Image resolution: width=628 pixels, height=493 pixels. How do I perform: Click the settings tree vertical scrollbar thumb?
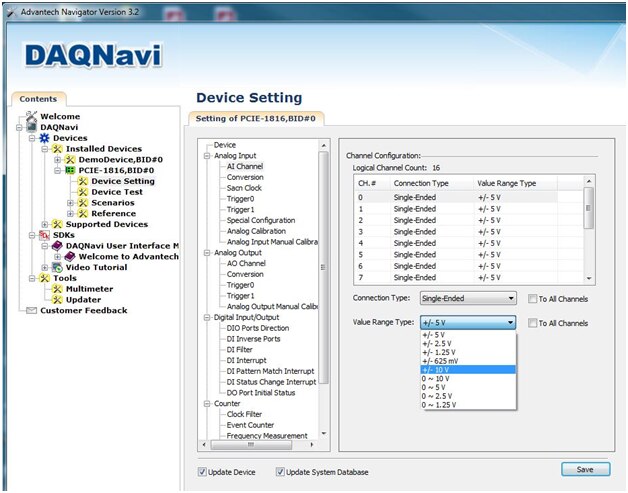(x=324, y=267)
